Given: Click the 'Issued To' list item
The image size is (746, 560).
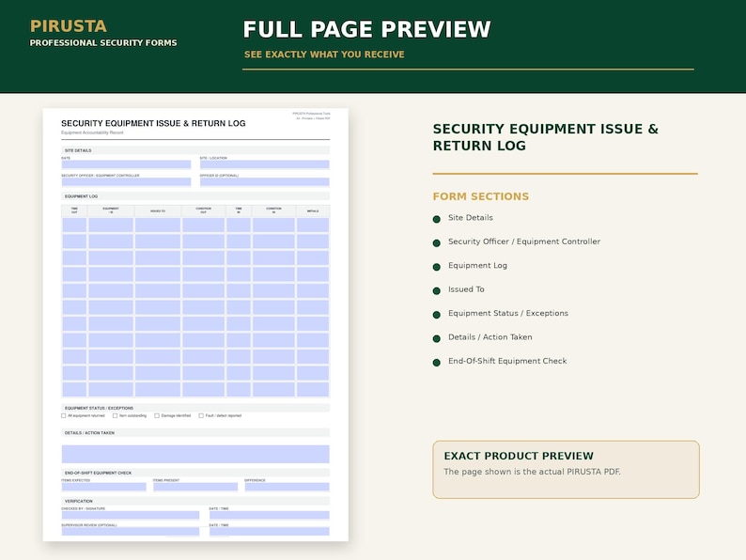Looking at the screenshot, I should click(466, 289).
